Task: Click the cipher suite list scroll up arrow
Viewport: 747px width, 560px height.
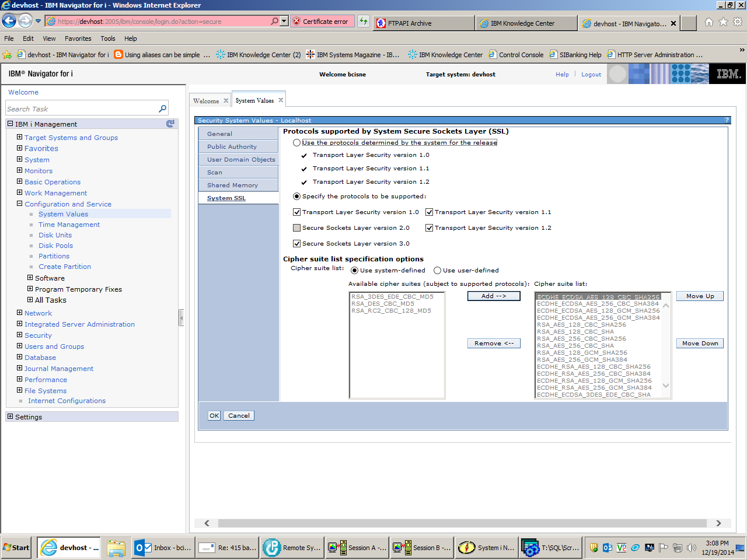Action: click(666, 305)
